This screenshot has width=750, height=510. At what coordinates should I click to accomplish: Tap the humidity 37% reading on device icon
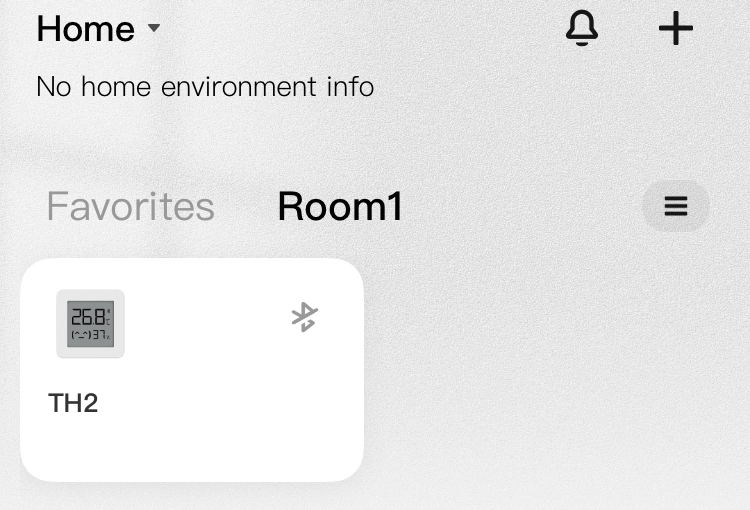point(101,334)
